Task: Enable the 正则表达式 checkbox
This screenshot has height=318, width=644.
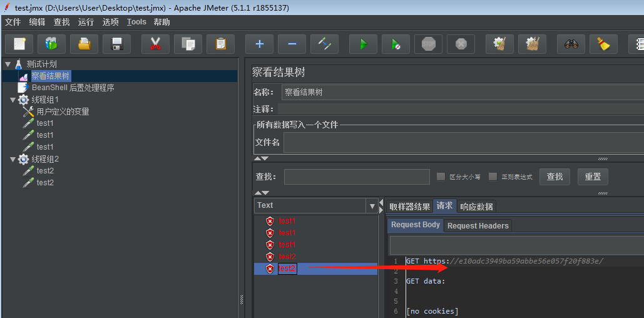Action: coord(493,177)
